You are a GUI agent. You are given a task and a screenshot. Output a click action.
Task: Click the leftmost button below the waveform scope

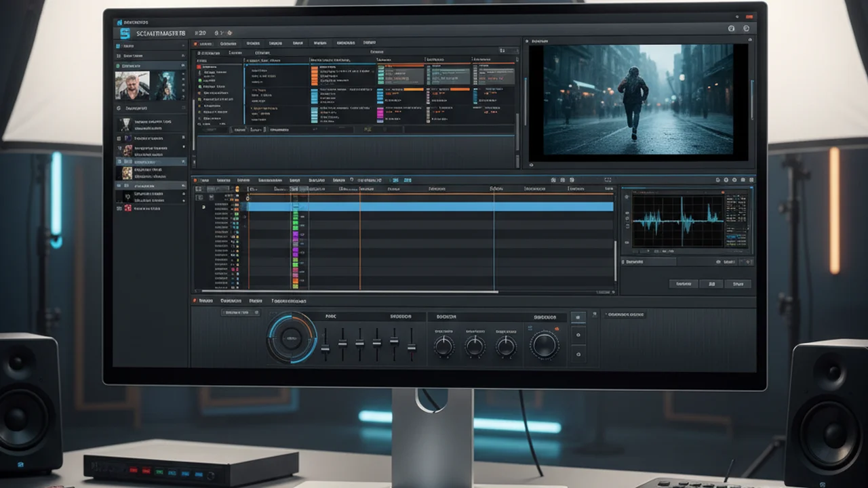(684, 284)
